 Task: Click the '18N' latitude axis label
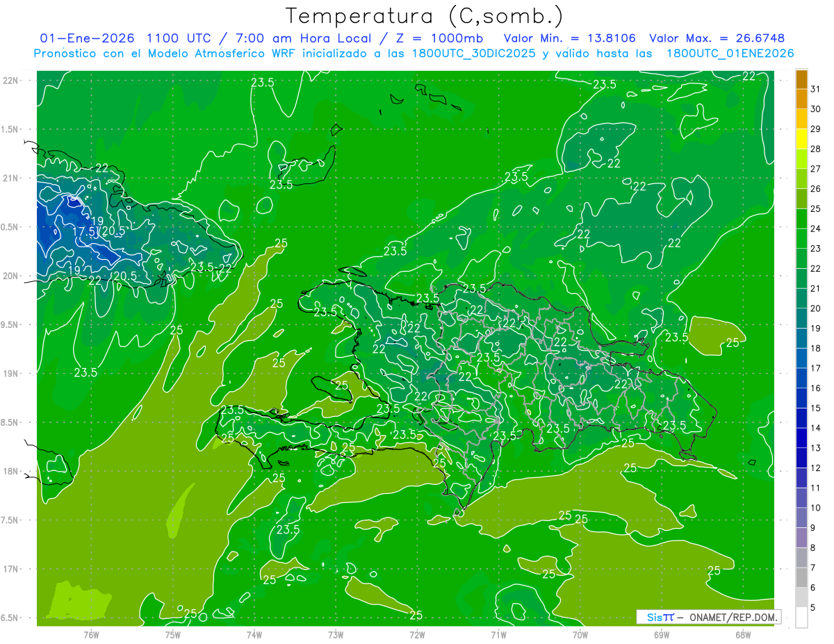11,471
